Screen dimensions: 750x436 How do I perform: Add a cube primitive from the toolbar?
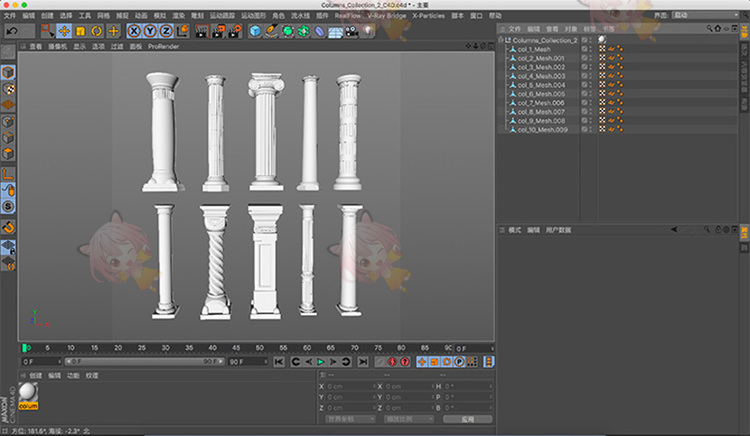coord(254,31)
